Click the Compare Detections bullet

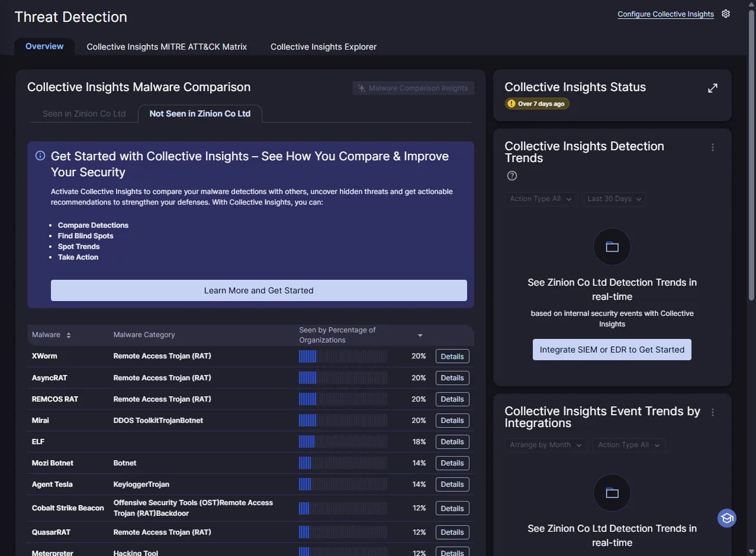[x=93, y=225]
